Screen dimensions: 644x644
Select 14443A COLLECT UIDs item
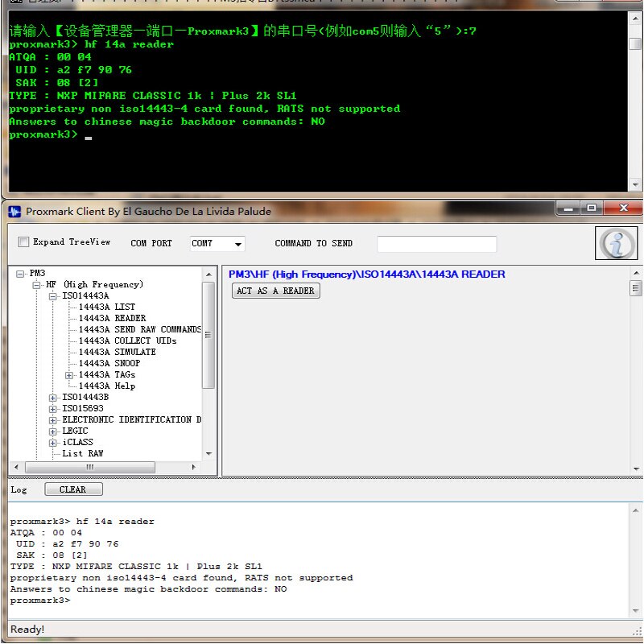click(x=127, y=341)
